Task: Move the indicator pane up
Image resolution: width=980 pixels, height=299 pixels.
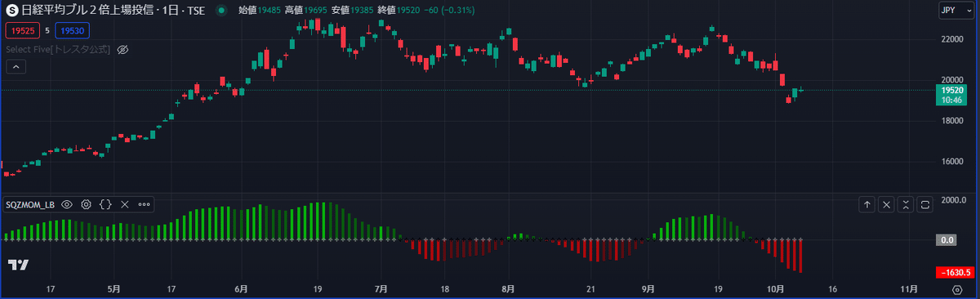Action: [x=866, y=205]
